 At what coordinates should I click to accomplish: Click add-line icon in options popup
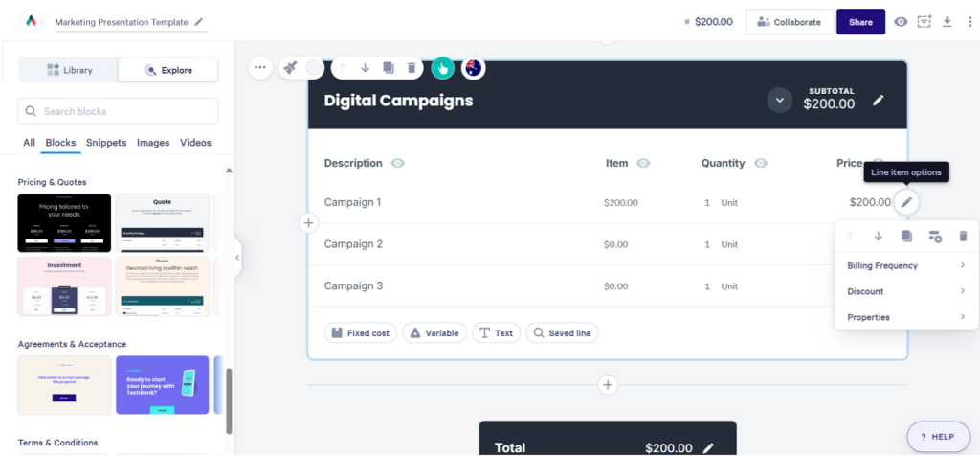tap(935, 236)
